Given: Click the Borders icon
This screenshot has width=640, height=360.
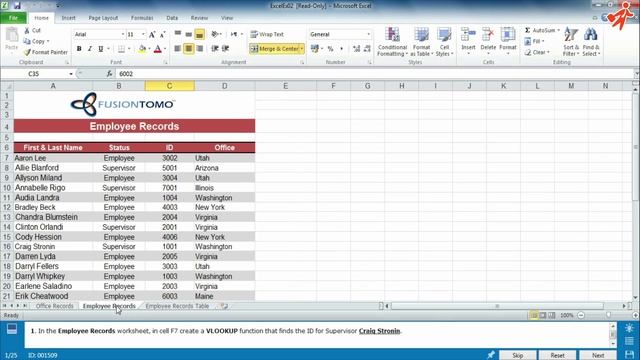Looking at the screenshot, I should 121,49.
